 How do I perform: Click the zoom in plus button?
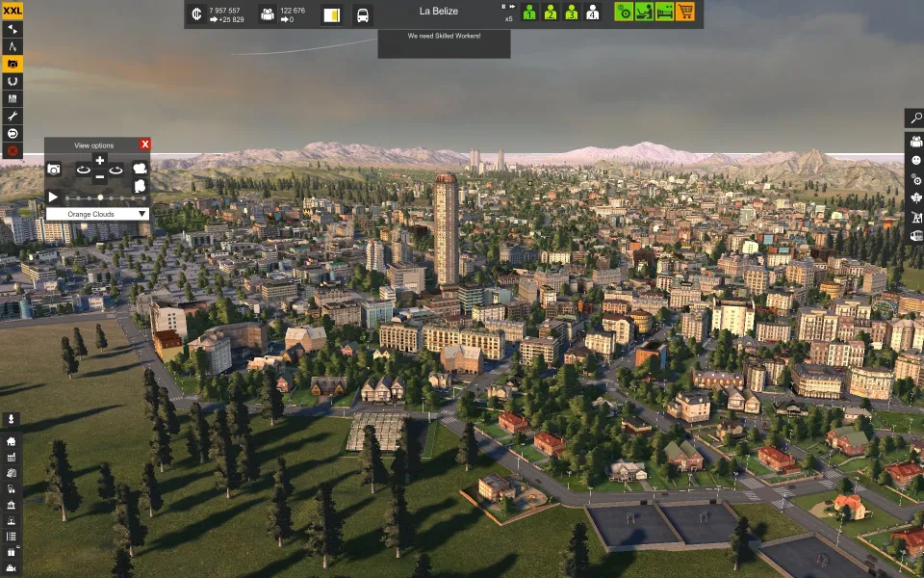tap(99, 160)
